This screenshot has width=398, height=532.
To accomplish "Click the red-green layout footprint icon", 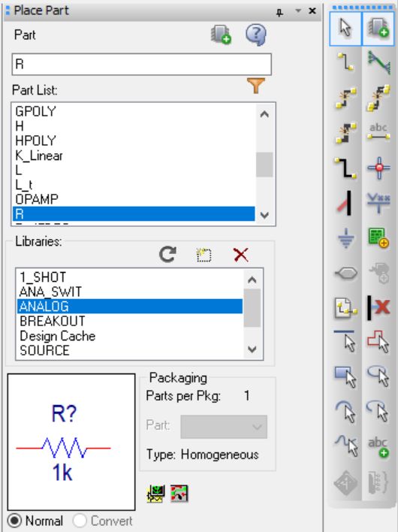I will click(x=179, y=494).
